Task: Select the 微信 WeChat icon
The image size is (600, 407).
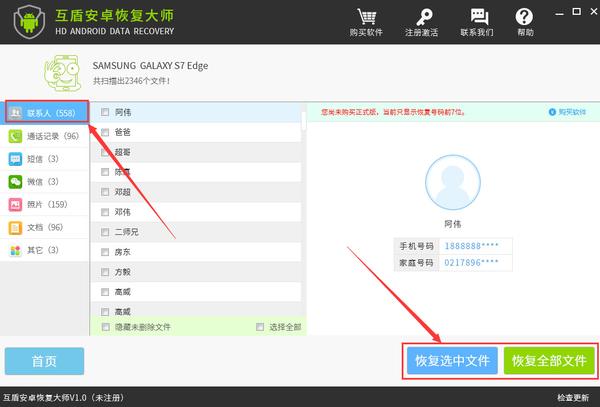Action: (15, 181)
